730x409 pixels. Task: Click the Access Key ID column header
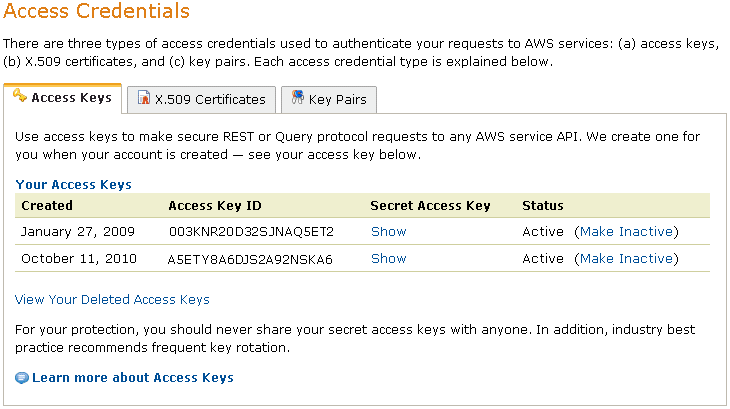[x=215, y=206]
